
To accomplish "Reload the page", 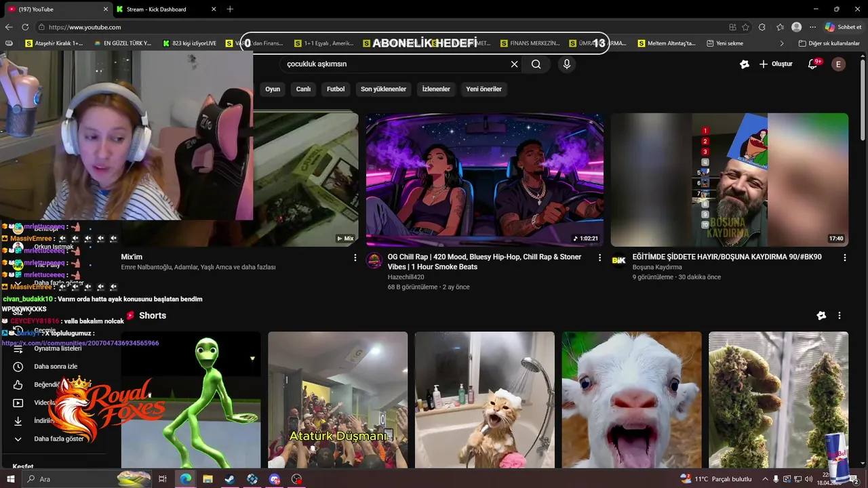I will 25,27.
